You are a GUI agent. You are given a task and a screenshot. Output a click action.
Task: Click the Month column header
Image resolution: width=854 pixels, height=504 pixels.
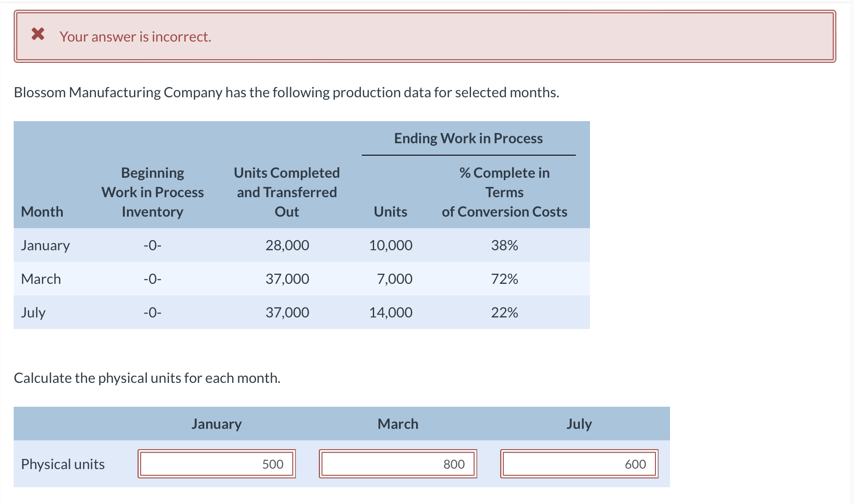(x=42, y=212)
